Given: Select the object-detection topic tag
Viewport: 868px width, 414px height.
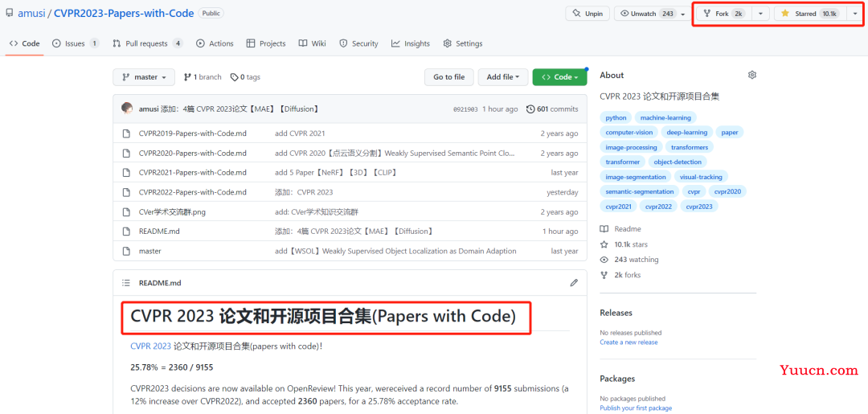Looking at the screenshot, I should (x=678, y=162).
